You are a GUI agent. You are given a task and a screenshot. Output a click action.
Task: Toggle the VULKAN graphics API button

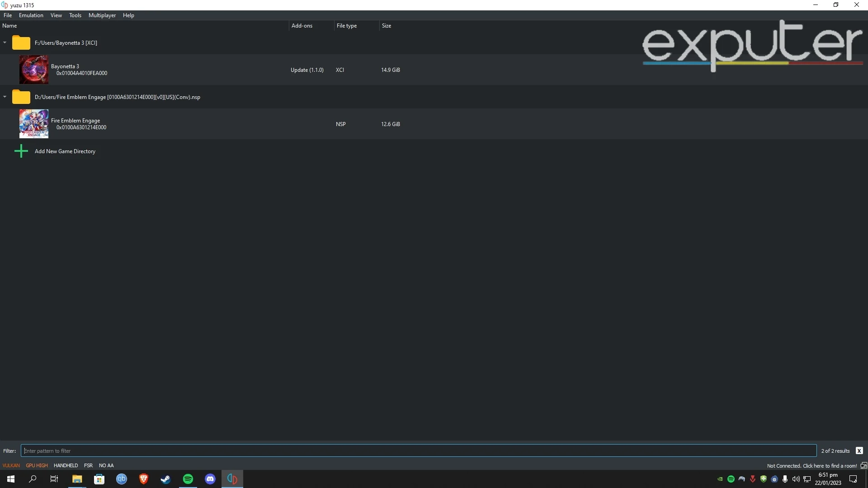point(11,465)
